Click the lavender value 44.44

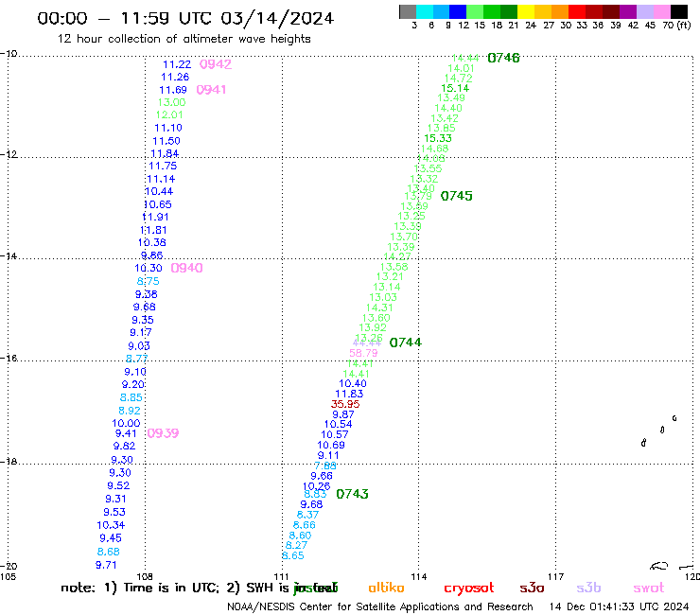(x=367, y=343)
